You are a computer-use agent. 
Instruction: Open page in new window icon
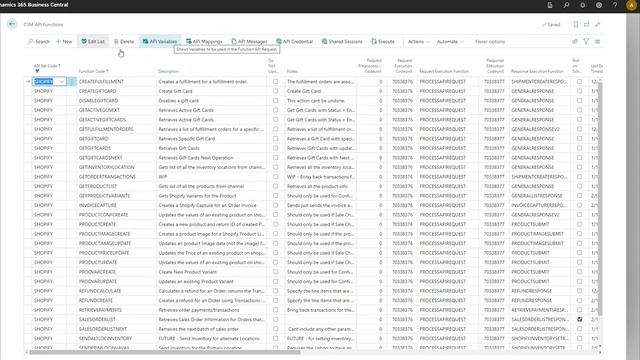[587, 24]
